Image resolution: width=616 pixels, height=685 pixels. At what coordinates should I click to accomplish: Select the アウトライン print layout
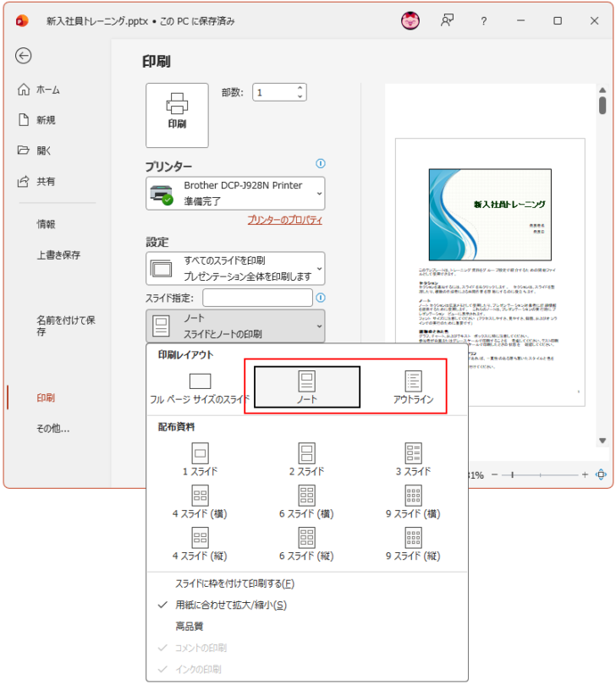(413, 387)
